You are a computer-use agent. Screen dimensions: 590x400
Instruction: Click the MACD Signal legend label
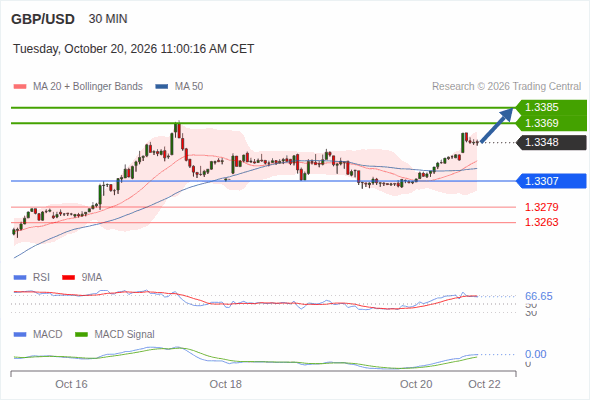(125, 334)
